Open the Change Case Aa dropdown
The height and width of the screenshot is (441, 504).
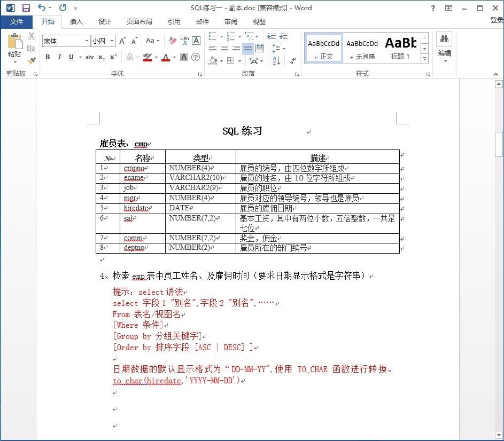153,41
